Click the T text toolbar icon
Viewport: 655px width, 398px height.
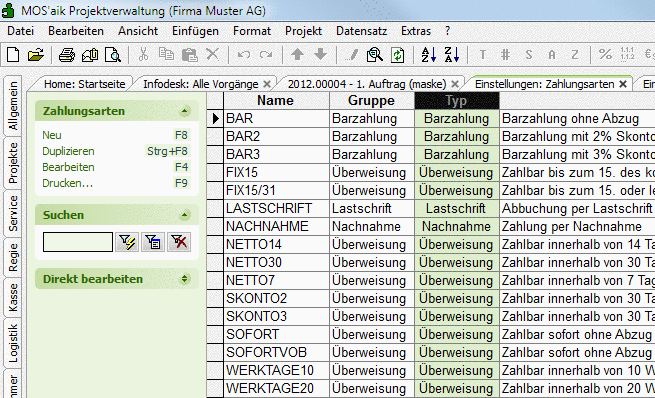point(482,55)
